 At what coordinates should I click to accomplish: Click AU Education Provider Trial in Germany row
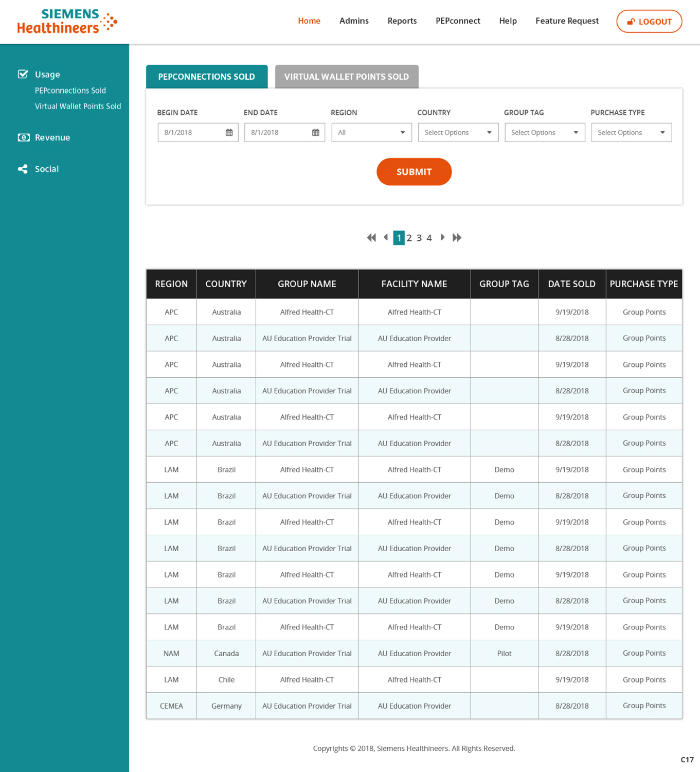click(307, 706)
